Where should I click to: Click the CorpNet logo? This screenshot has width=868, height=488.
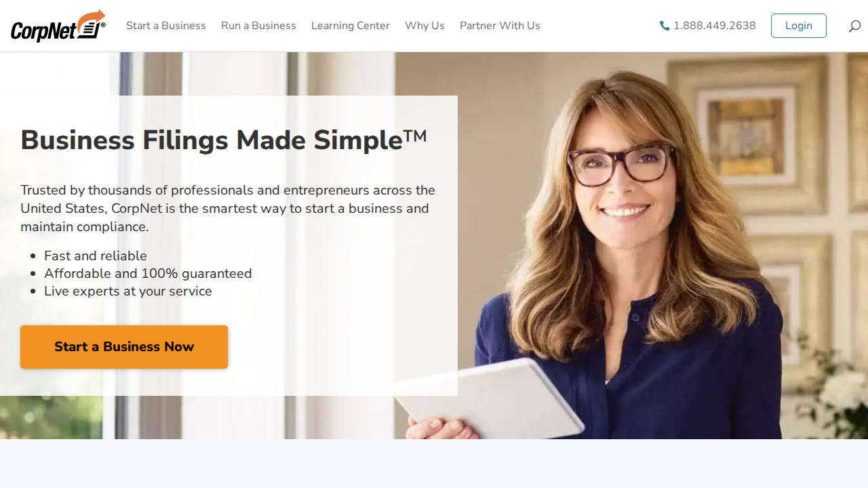tap(58, 26)
